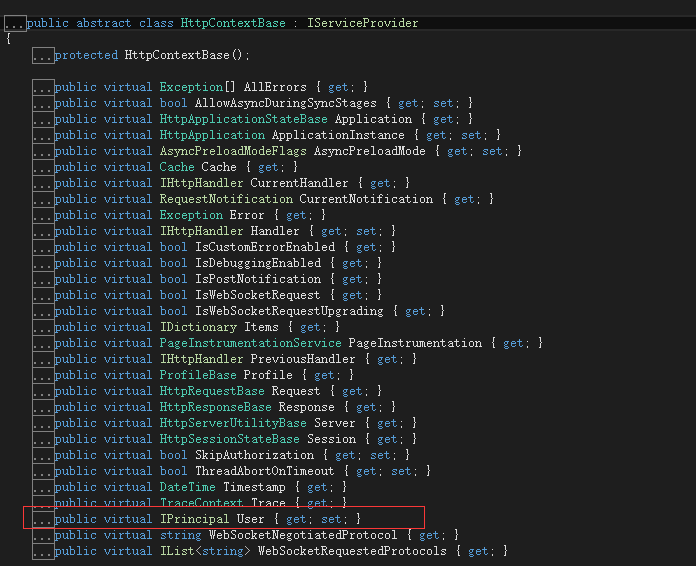Click the IHttpHandler type before CurrentHandler

(202, 183)
